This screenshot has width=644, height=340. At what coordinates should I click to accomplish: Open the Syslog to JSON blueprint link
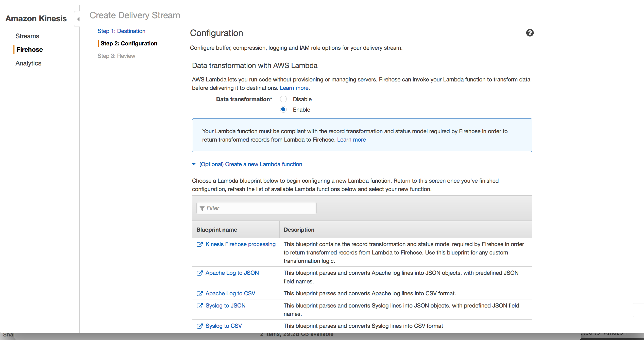click(x=225, y=305)
